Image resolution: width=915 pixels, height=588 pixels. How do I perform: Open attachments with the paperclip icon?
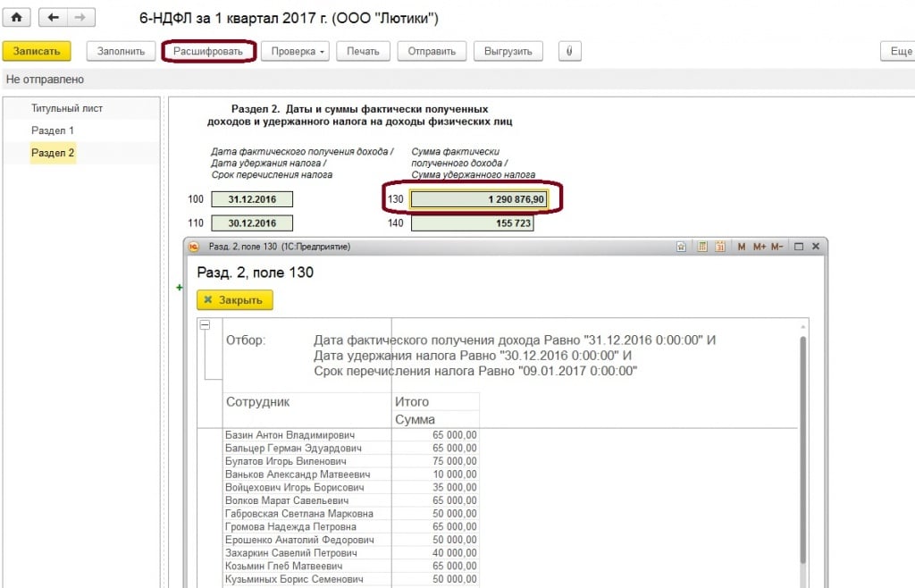pos(567,51)
